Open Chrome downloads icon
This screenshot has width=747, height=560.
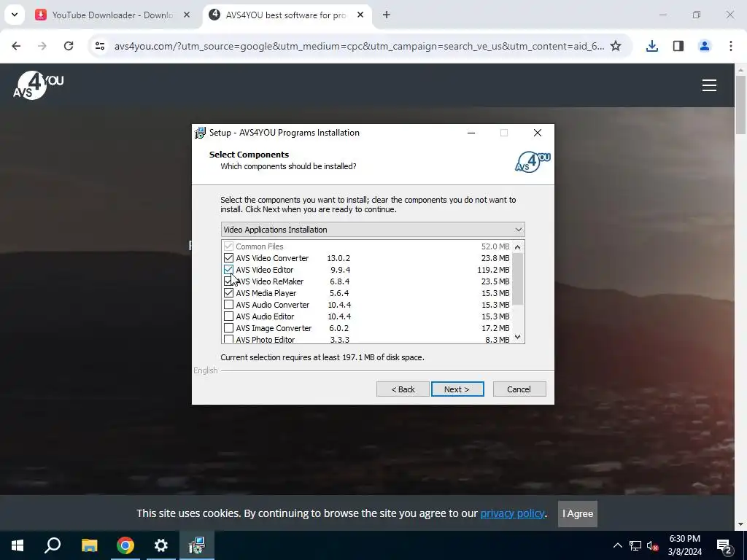[651, 46]
